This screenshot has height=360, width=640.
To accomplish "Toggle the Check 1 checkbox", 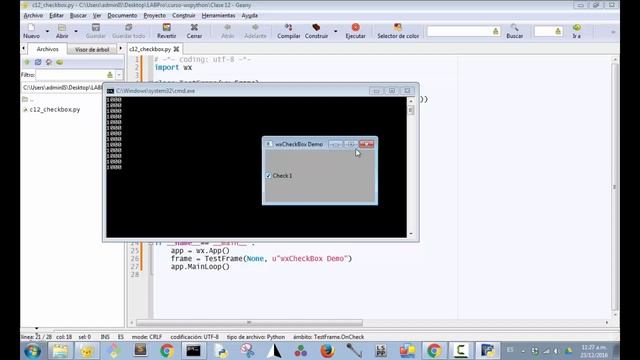I will (268, 176).
